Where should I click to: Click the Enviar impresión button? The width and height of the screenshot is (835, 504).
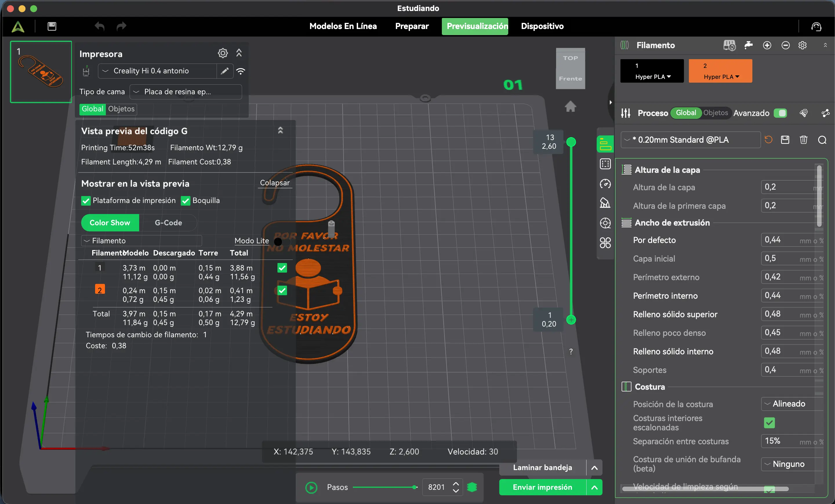542,487
